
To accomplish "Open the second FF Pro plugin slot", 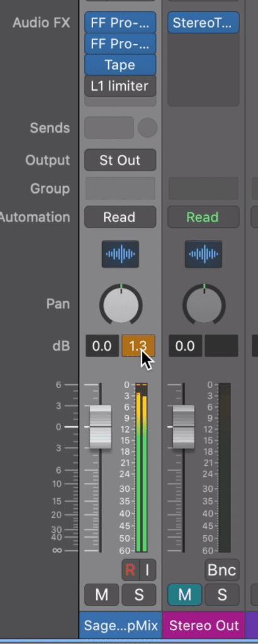I will tap(120, 44).
